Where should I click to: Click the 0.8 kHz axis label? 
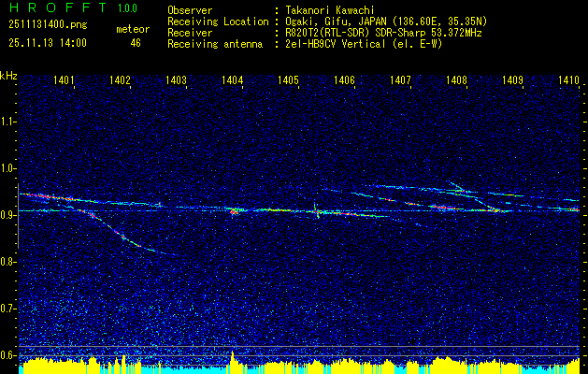pos(7,262)
